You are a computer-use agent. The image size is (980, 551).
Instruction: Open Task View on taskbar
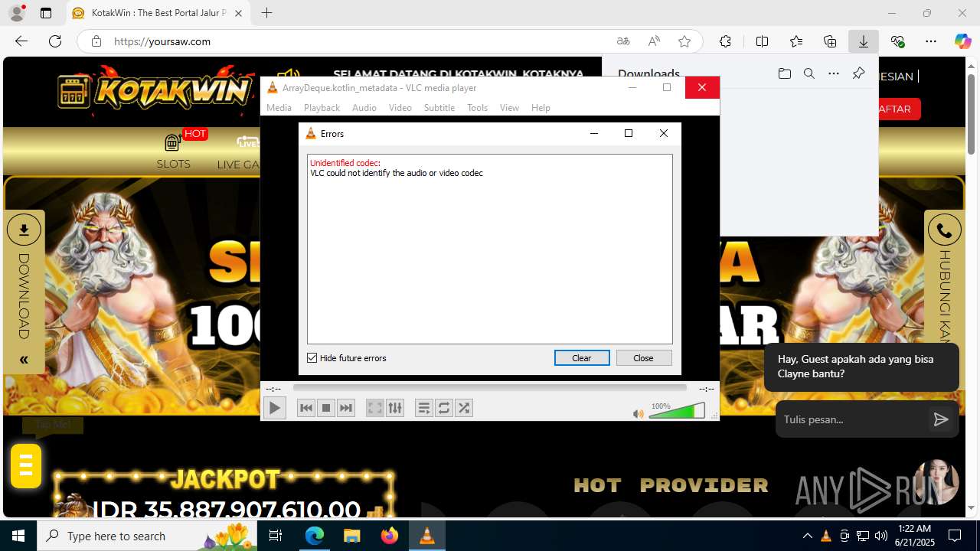[276, 536]
